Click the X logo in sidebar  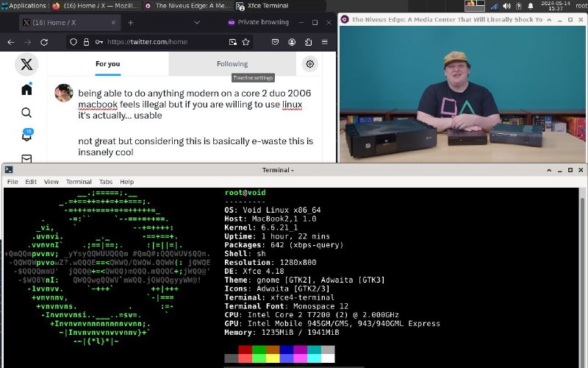point(26,64)
